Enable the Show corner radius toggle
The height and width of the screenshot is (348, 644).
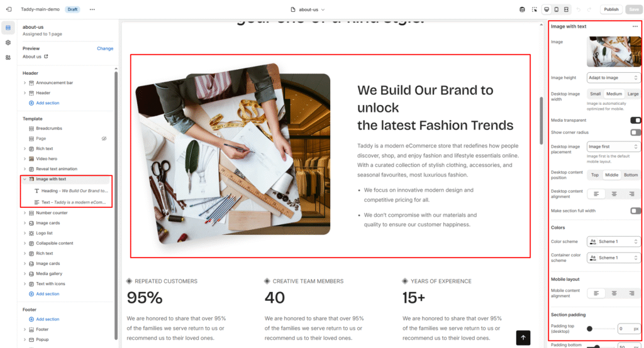pos(635,132)
